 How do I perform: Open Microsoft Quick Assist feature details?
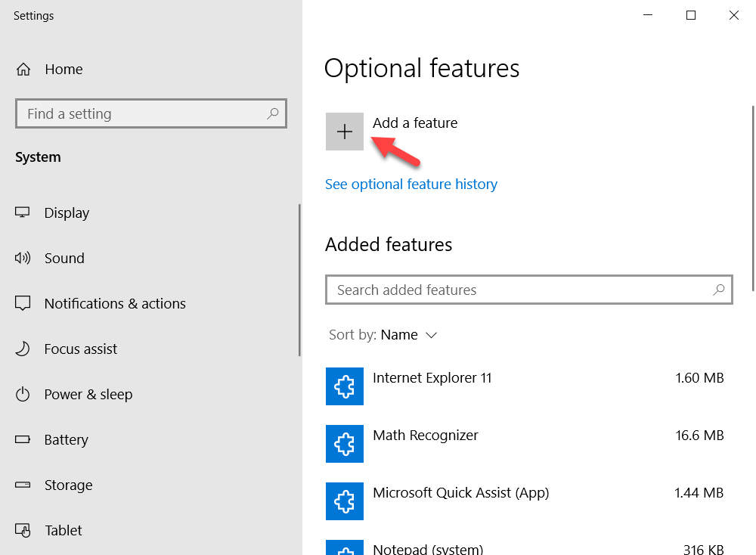461,492
